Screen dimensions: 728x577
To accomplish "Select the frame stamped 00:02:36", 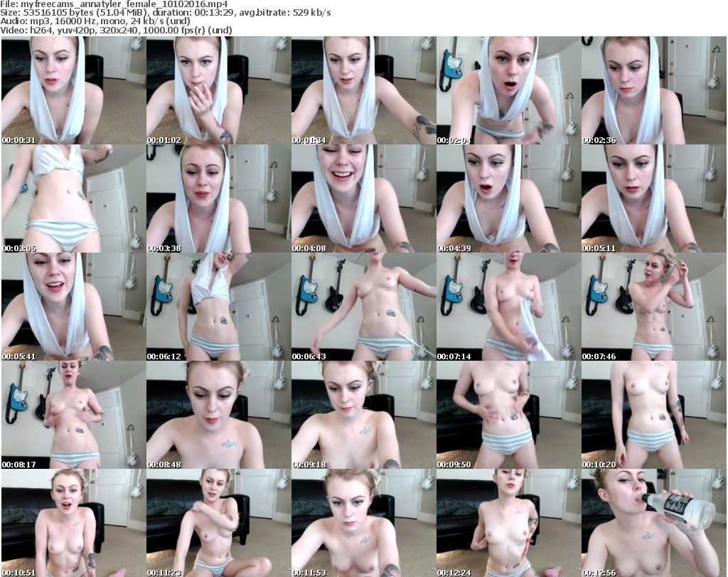I will coord(653,90).
